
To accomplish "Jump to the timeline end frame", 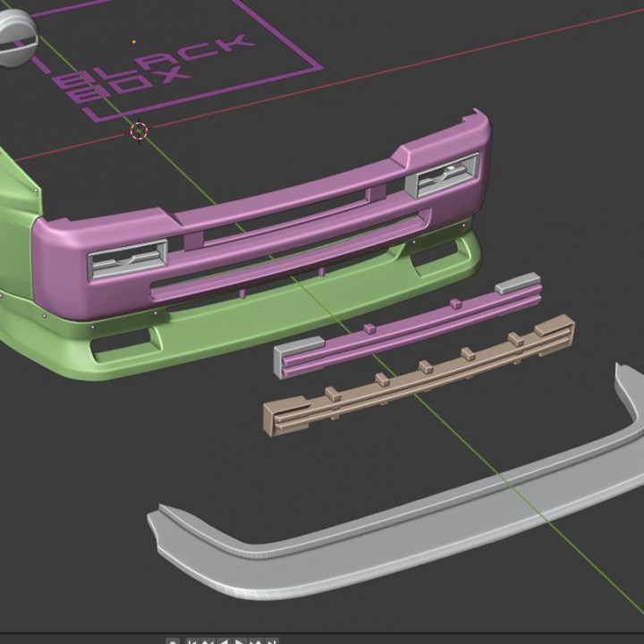I will (271, 641).
